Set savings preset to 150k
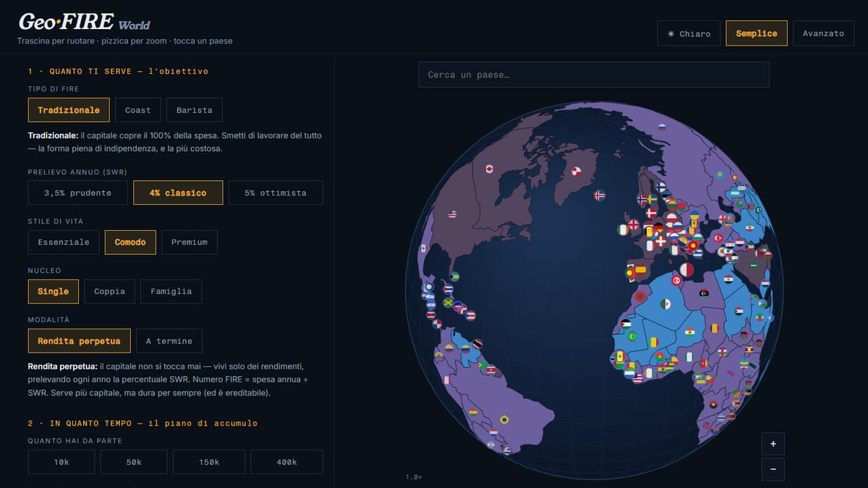This screenshot has width=868, height=488. point(209,462)
